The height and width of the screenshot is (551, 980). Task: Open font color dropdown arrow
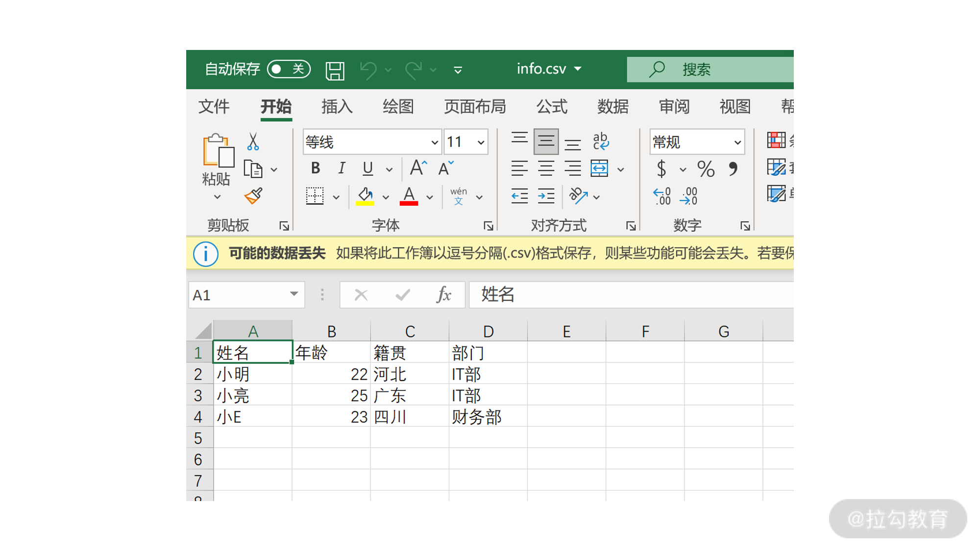[430, 197]
